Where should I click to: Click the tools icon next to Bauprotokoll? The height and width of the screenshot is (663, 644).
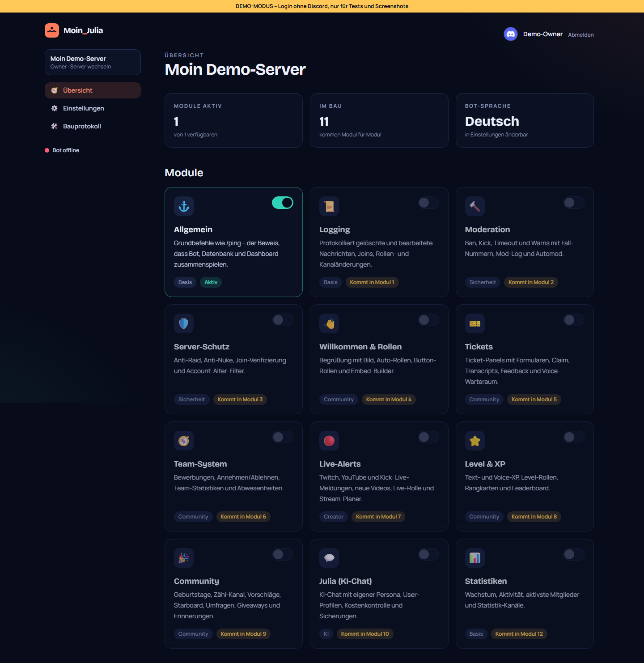pyautogui.click(x=55, y=126)
